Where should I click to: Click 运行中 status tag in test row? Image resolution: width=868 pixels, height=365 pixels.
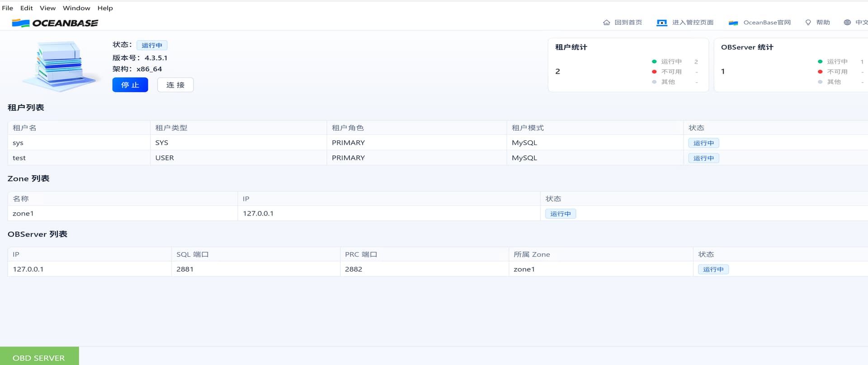(x=703, y=158)
